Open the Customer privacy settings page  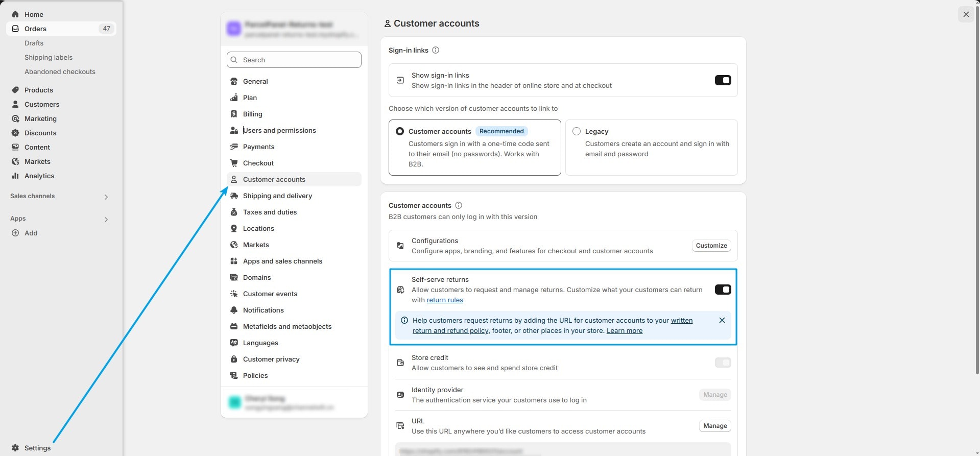tap(271, 359)
